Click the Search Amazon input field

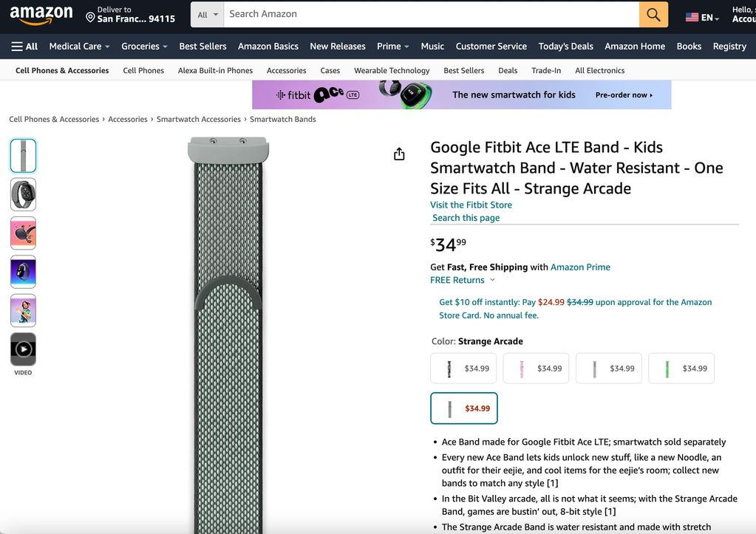coord(431,14)
